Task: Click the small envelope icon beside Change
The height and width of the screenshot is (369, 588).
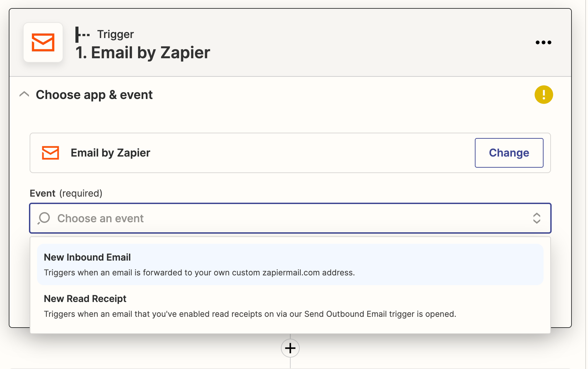Action: pyautogui.click(x=51, y=153)
